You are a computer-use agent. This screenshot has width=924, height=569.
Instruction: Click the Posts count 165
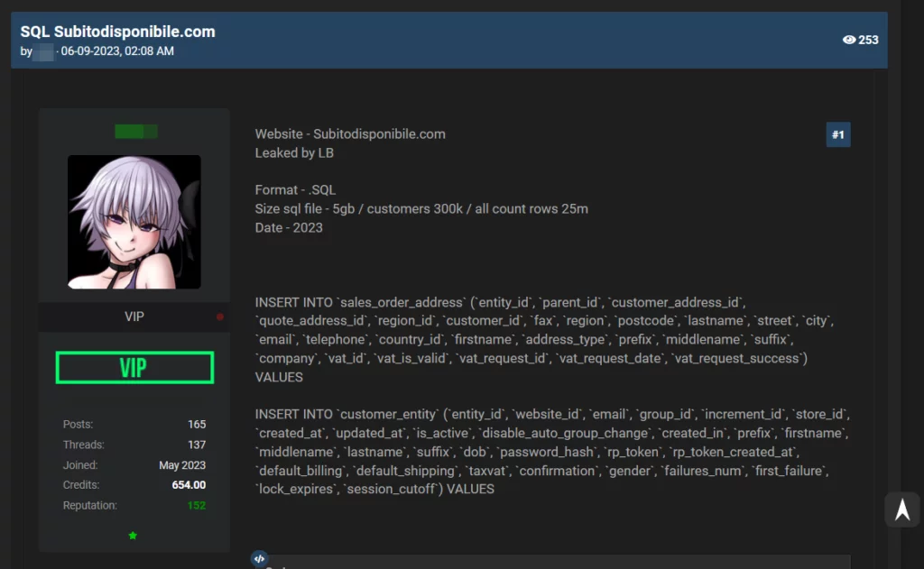[196, 425]
